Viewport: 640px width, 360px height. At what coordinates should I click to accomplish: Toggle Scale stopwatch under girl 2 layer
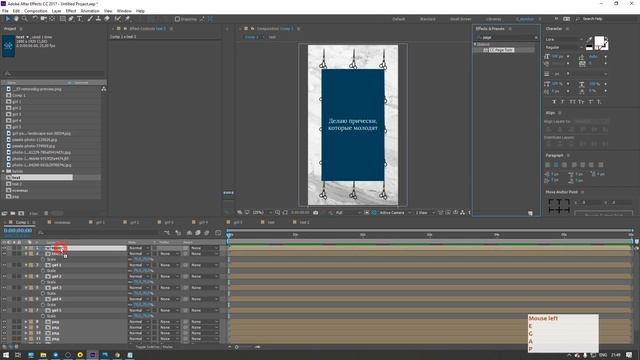click(x=43, y=282)
